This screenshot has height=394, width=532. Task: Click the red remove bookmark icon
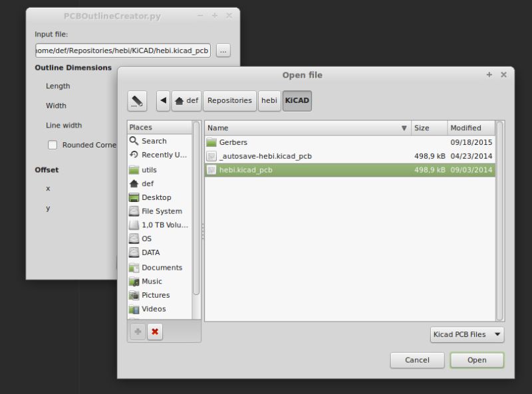pos(154,332)
